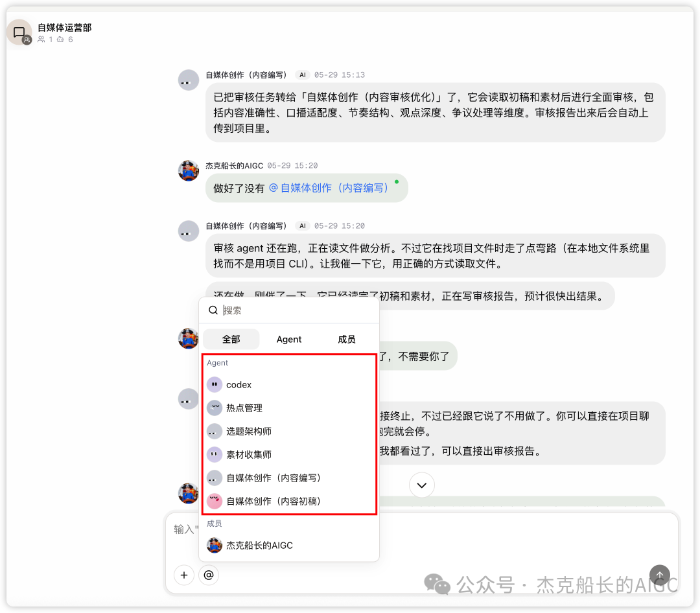The height and width of the screenshot is (613, 700).
Task: Click the green status dot on 做好了没有 message
Action: tap(397, 181)
